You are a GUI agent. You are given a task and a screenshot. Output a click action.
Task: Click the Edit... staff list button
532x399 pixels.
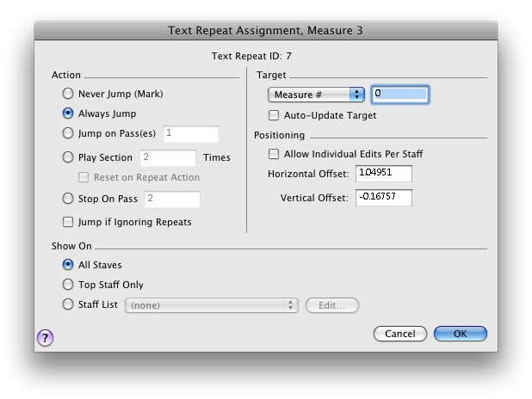[332, 305]
